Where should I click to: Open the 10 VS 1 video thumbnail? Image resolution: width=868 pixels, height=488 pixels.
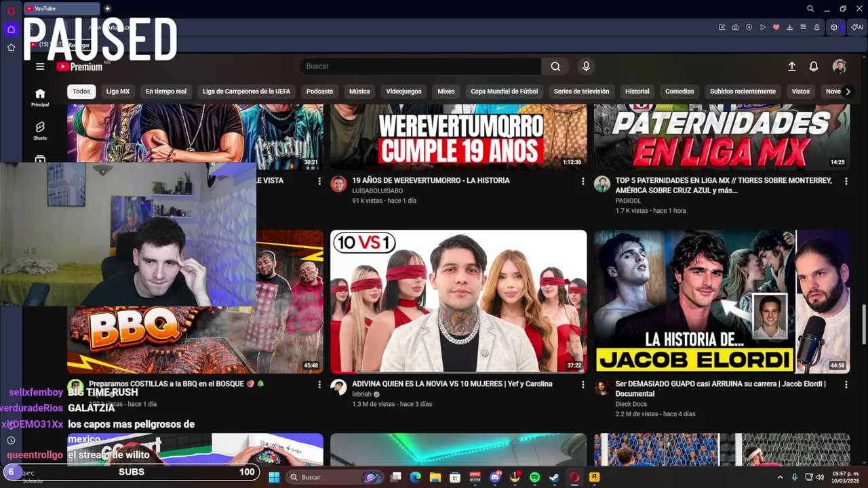point(458,302)
